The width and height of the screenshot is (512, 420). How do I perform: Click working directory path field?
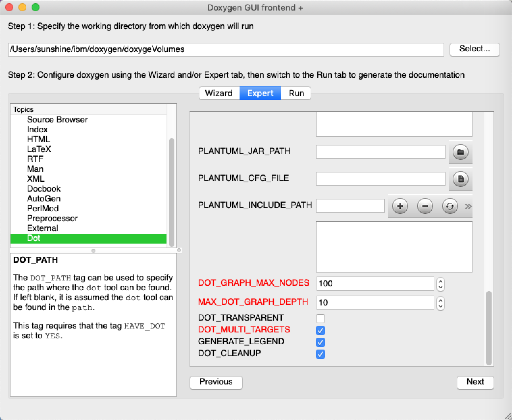click(226, 49)
